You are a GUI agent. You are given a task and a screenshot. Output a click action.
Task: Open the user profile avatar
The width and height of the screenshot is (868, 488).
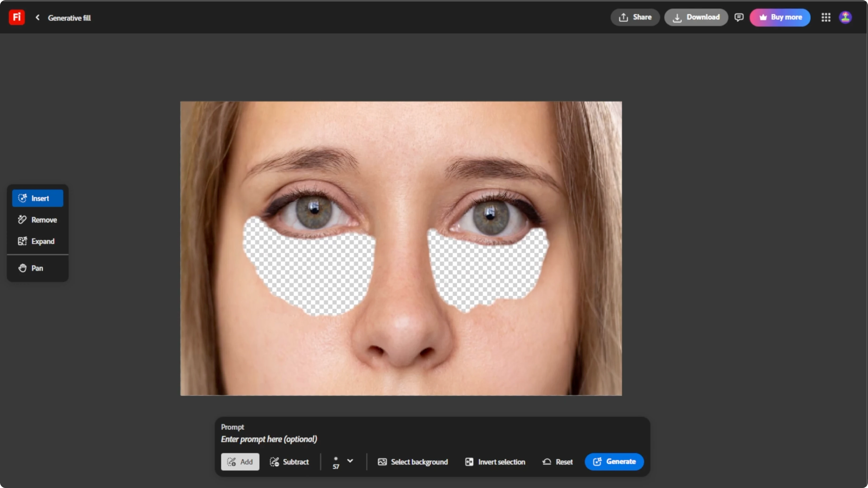point(845,17)
